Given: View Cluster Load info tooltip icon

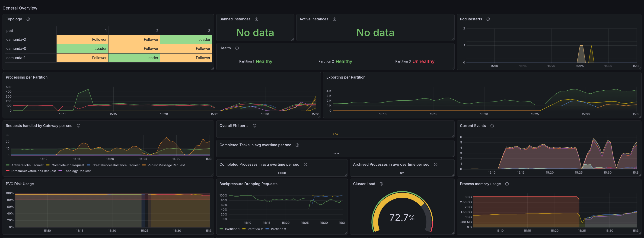Looking at the screenshot, I should pos(381,184).
